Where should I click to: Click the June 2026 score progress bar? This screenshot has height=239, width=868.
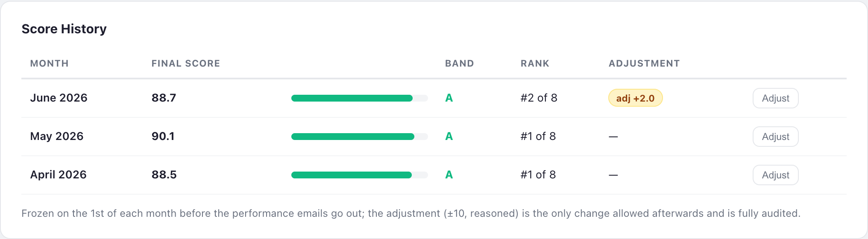pos(359,98)
